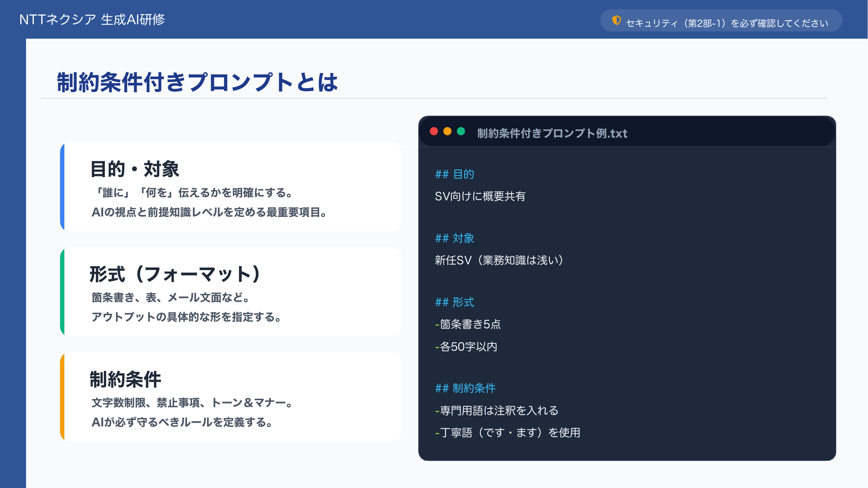Screen dimensions: 868x488
Task: Click the orange security shield icon
Action: pos(616,20)
